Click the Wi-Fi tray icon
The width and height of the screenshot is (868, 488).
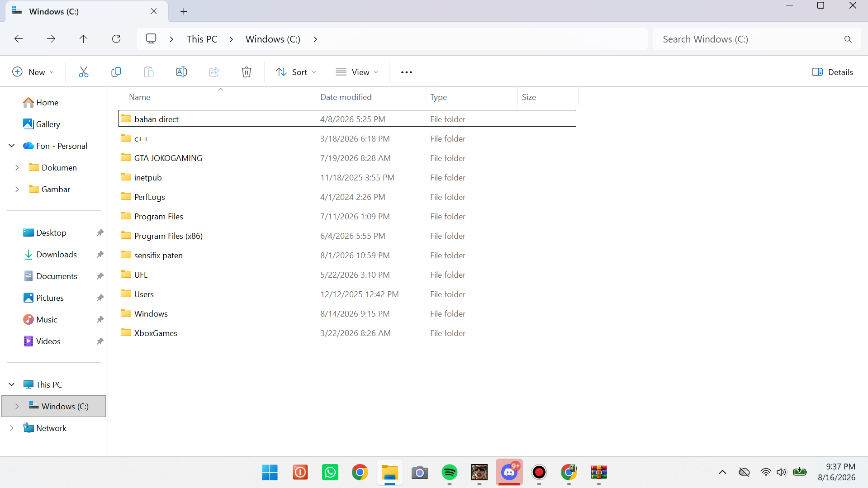click(x=766, y=472)
